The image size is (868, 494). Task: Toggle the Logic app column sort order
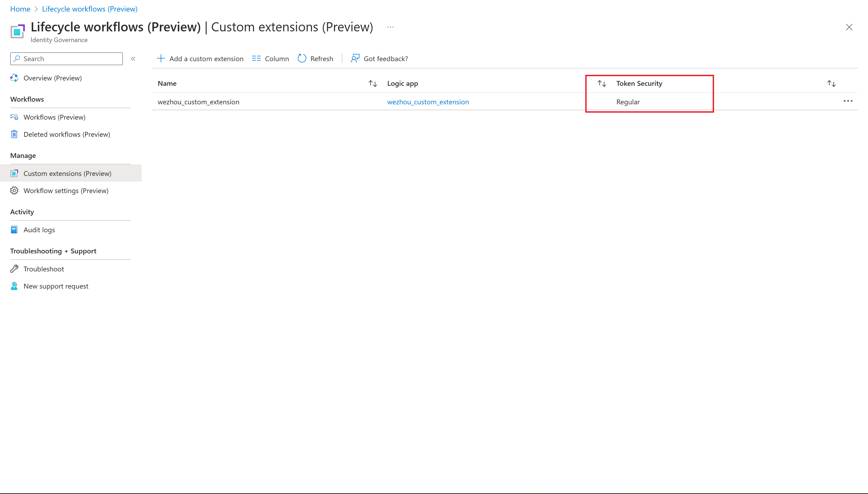click(x=374, y=83)
